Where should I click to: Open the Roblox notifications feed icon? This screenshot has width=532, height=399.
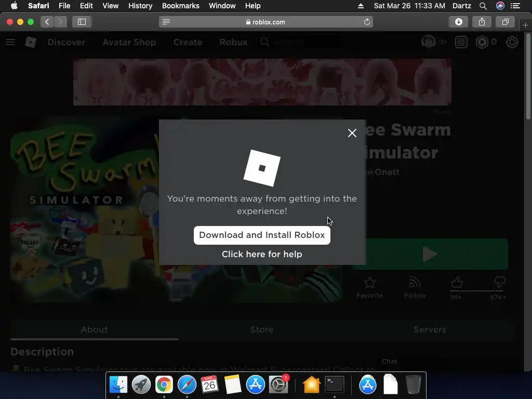(x=461, y=42)
